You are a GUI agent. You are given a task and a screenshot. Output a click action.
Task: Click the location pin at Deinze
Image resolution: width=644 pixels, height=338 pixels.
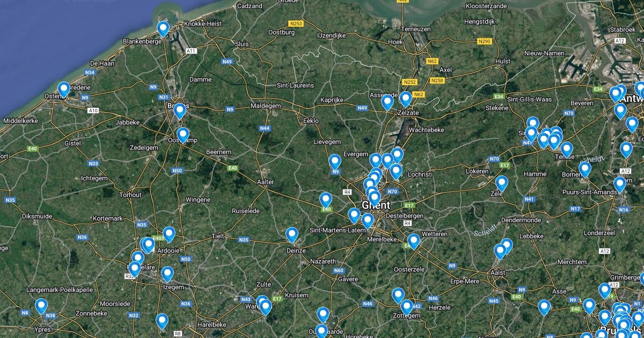point(291,234)
